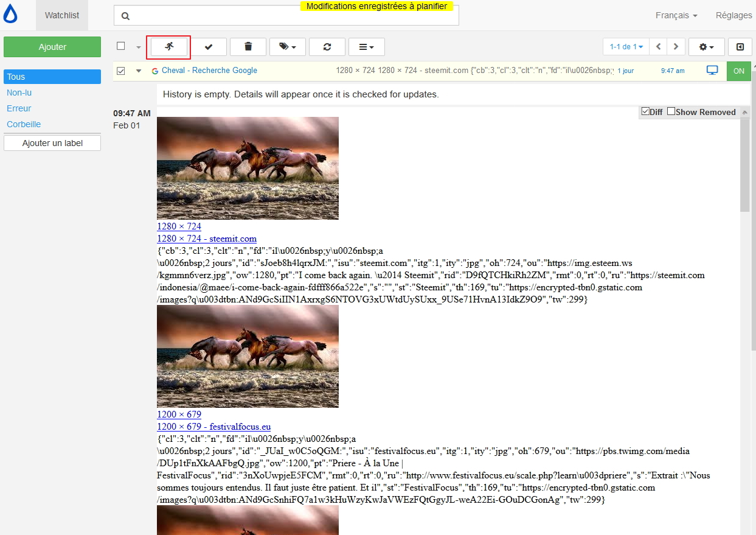Uncheck the Cheval row checkbox
This screenshot has width=756, height=535.
point(121,71)
